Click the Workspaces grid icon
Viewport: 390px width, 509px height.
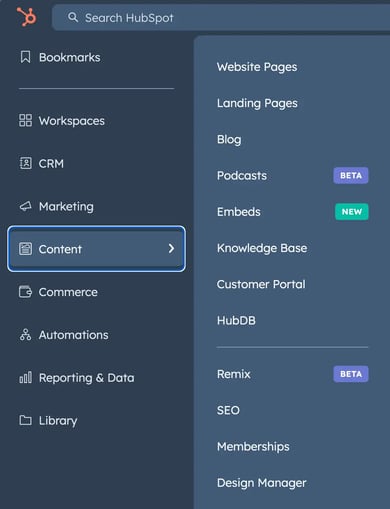tap(25, 120)
